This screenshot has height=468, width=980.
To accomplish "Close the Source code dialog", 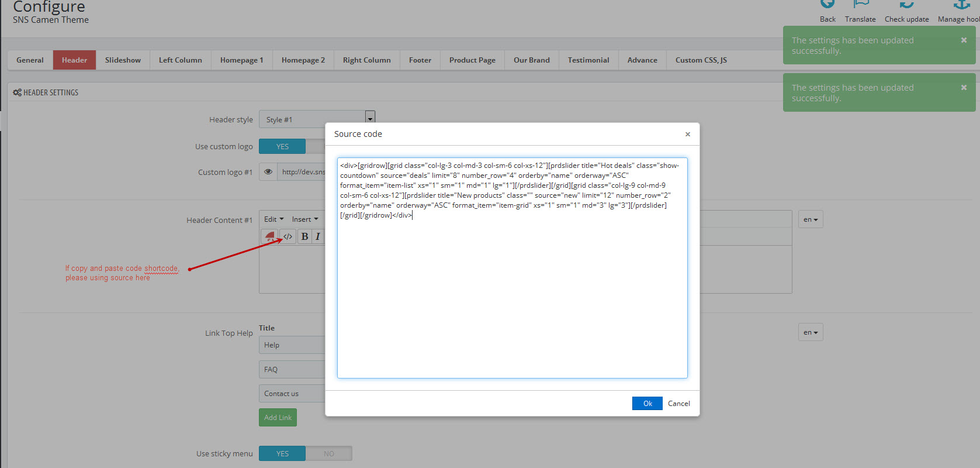I will (x=688, y=135).
